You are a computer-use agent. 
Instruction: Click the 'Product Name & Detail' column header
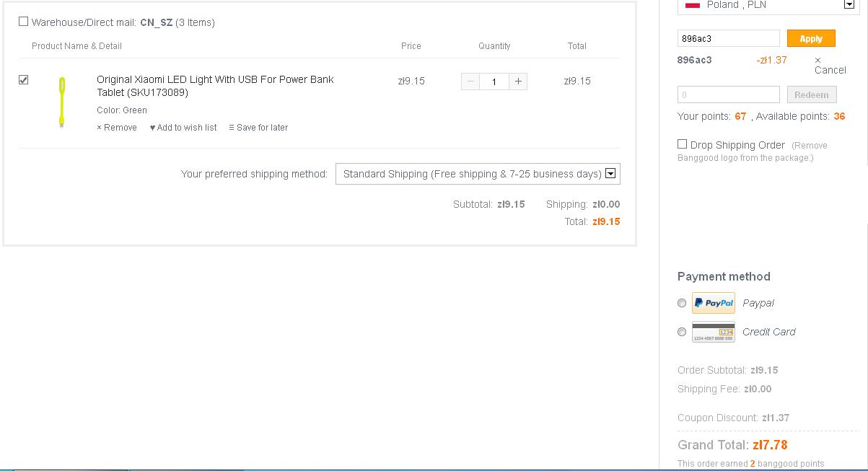coord(76,46)
